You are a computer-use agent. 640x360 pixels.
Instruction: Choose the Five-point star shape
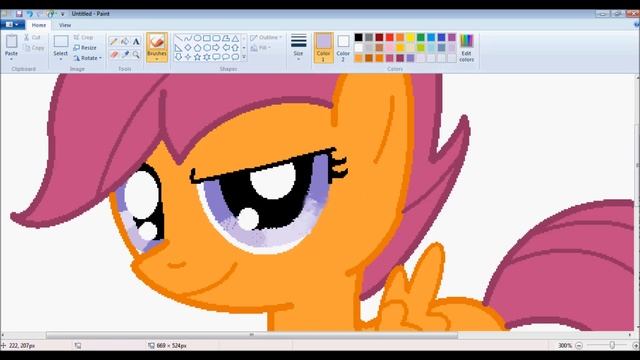coord(197,57)
